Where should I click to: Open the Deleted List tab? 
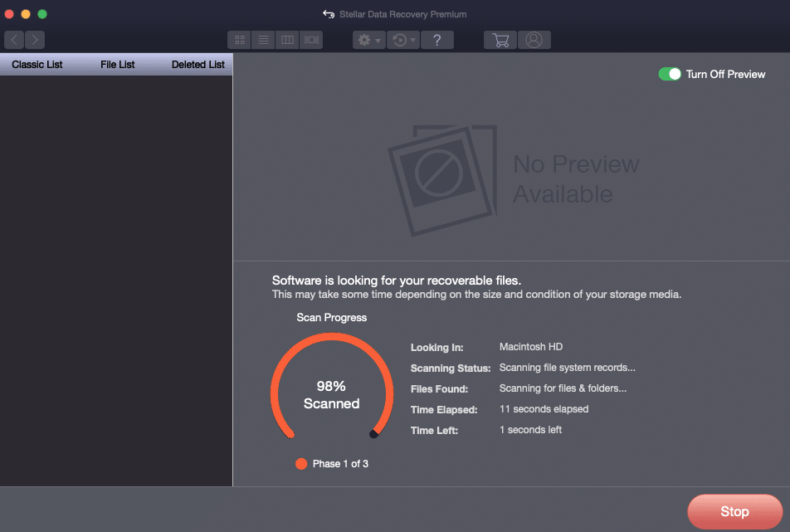click(197, 64)
